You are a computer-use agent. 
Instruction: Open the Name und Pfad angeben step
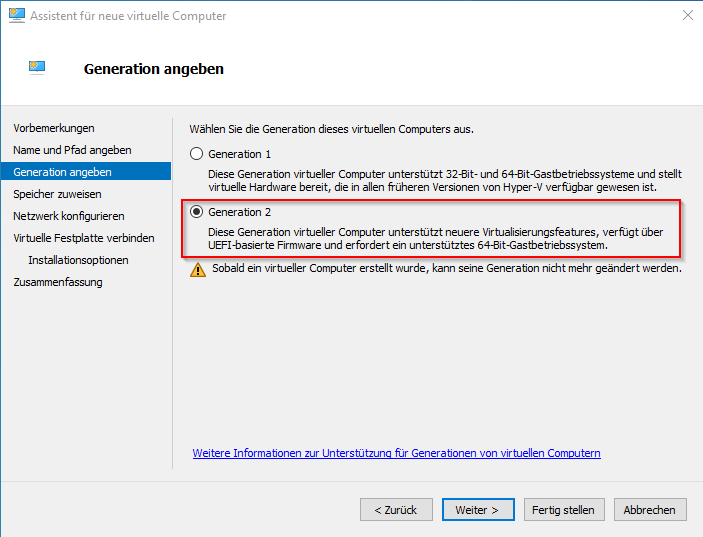click(x=72, y=150)
